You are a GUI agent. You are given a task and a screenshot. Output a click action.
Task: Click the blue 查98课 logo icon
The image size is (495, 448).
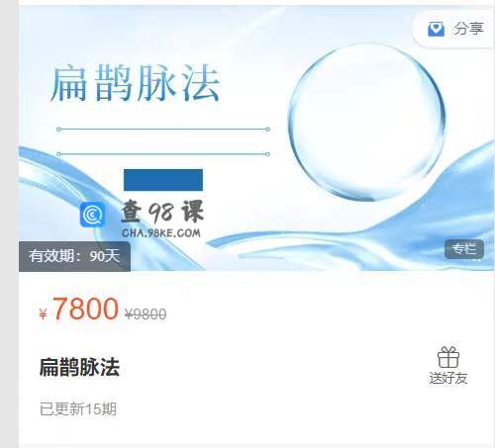(93, 215)
